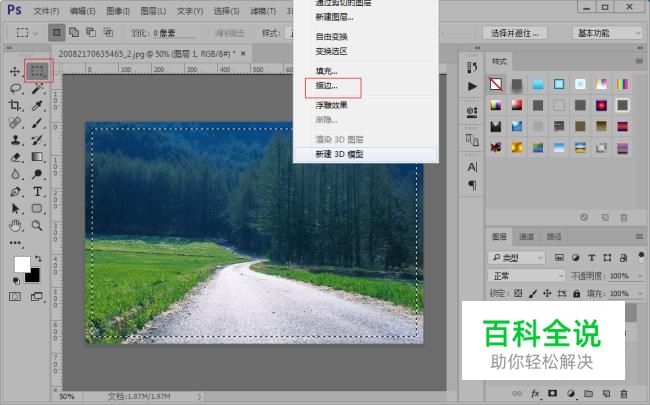Select the Rounded Rectangle shape tool
Image resolution: width=650 pixels, height=405 pixels.
point(37,209)
